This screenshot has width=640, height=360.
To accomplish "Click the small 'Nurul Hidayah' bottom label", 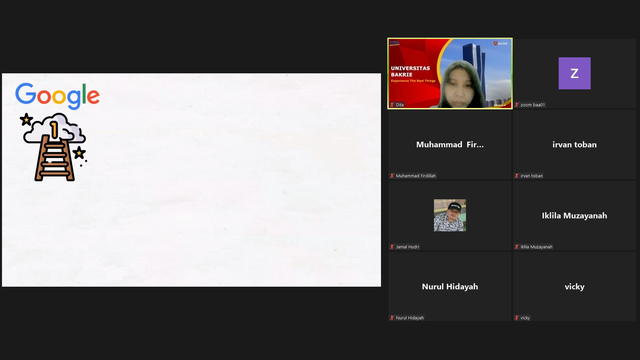I will coord(410,318).
